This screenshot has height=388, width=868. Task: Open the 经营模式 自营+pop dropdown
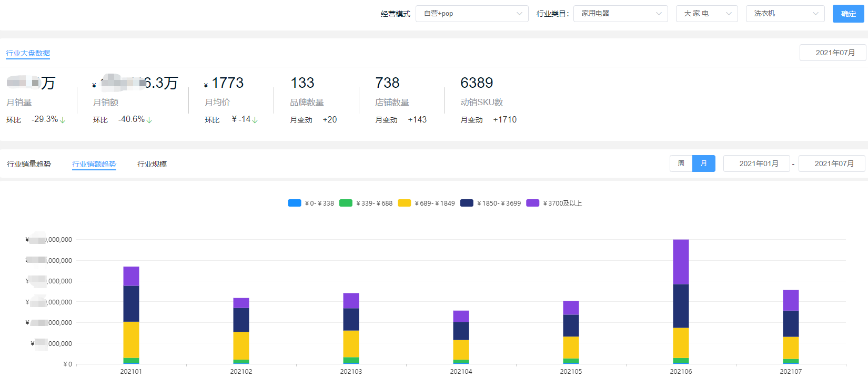click(472, 14)
